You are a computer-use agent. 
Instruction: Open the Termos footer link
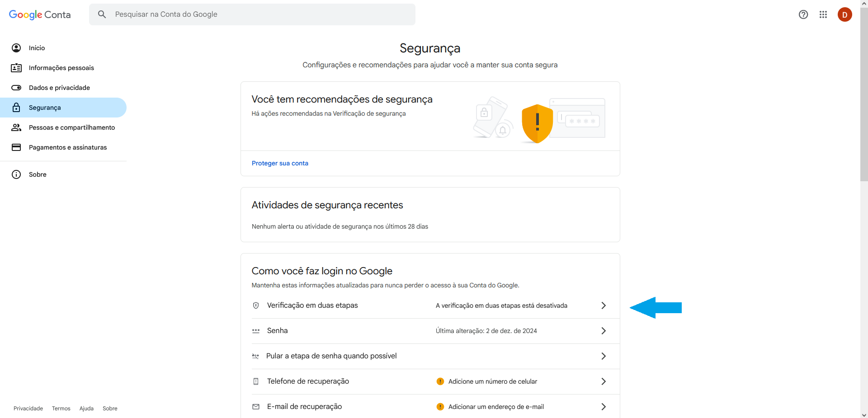pos(61,408)
